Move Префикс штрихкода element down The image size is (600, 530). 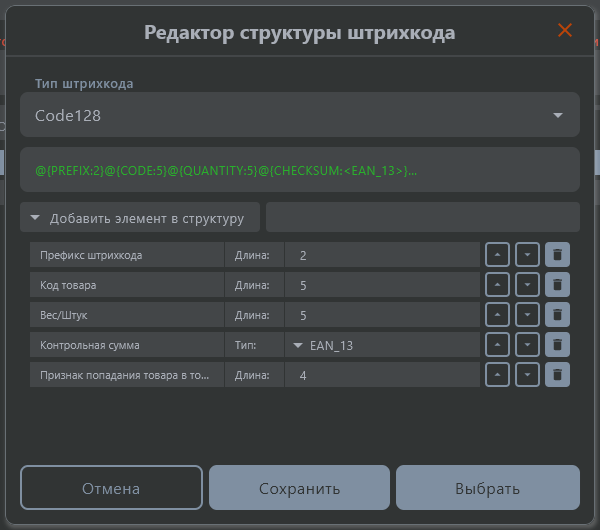(528, 255)
